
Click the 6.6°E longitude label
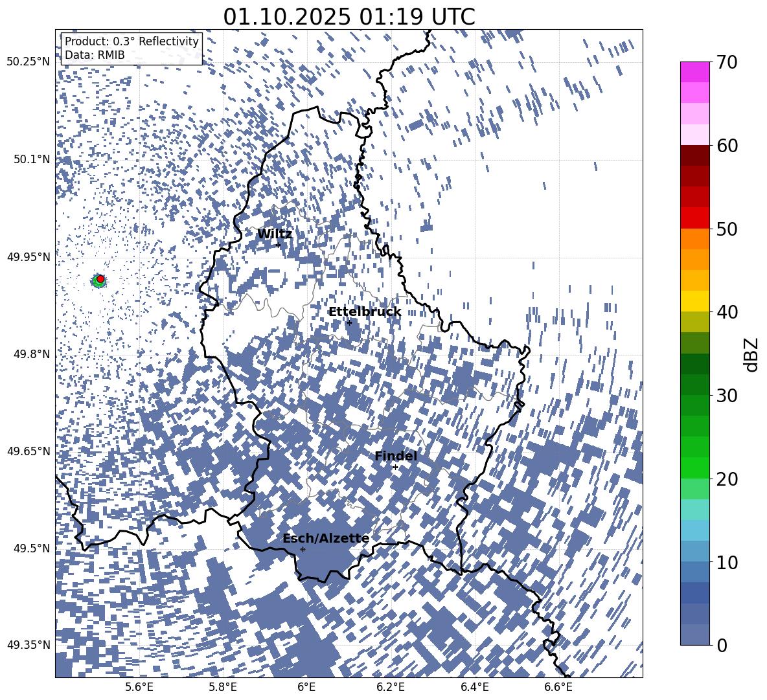[558, 688]
